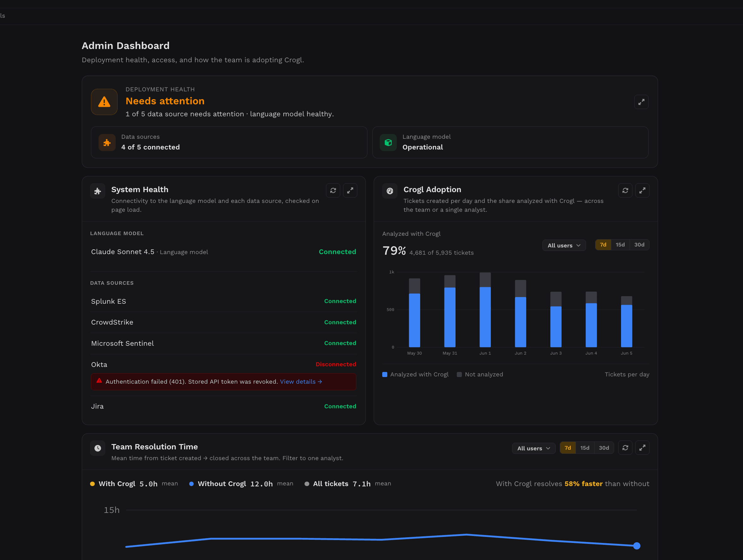Click the Crogl Adoption gauge icon
This screenshot has width=743, height=560.
(390, 191)
